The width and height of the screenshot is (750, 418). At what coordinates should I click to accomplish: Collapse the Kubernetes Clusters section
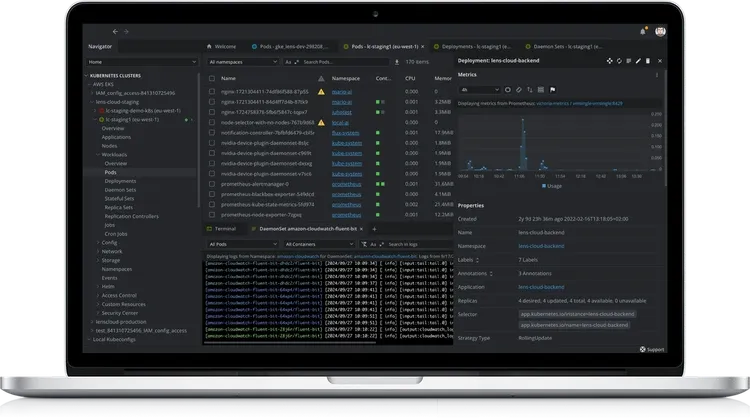(x=87, y=76)
